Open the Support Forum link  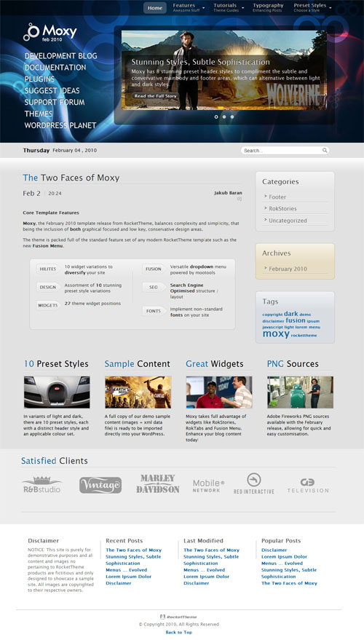point(55,102)
